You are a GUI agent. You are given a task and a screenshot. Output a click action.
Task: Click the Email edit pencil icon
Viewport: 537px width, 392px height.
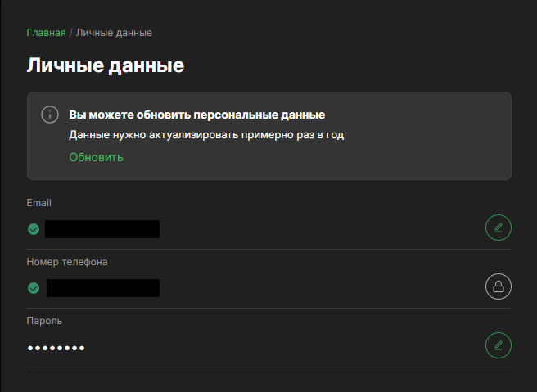point(498,227)
